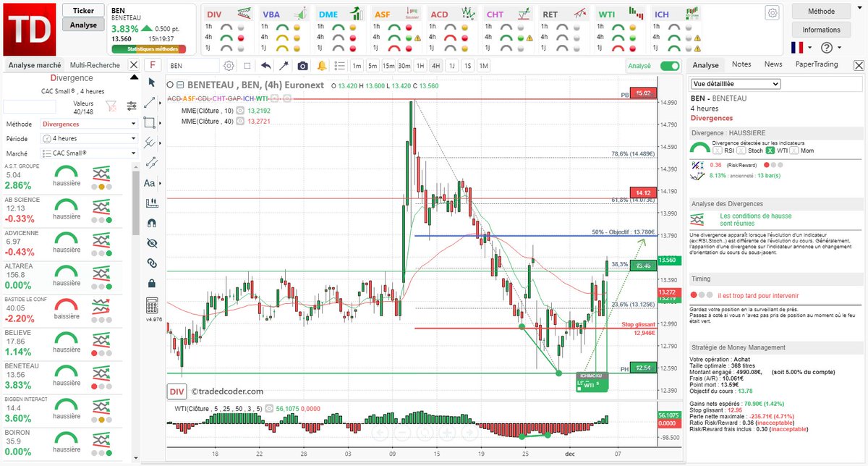
Task: Open the Notes tab
Action: (741, 64)
